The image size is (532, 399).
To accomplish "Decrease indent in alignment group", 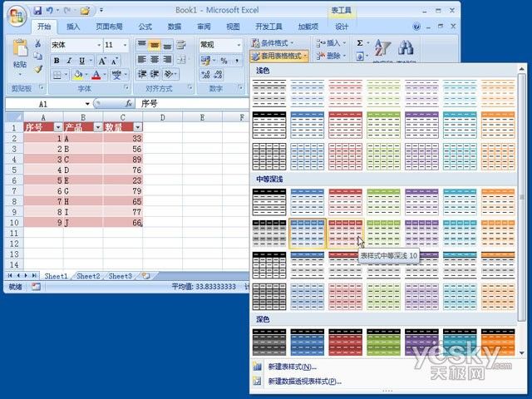I will (142, 74).
